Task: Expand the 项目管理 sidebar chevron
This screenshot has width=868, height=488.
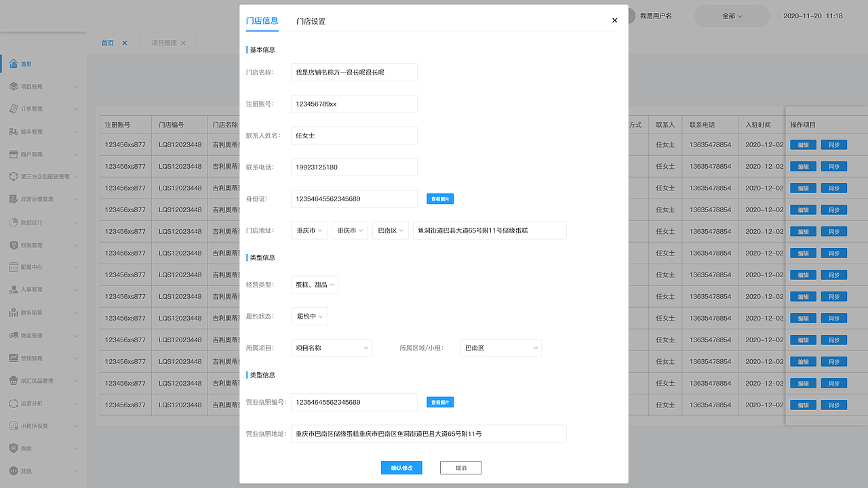Action: (x=76, y=87)
